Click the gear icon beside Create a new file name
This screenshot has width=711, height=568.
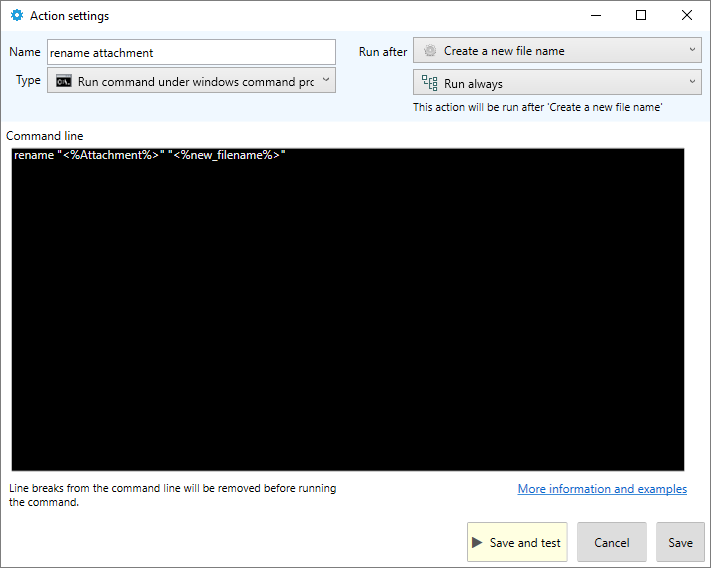pos(430,51)
